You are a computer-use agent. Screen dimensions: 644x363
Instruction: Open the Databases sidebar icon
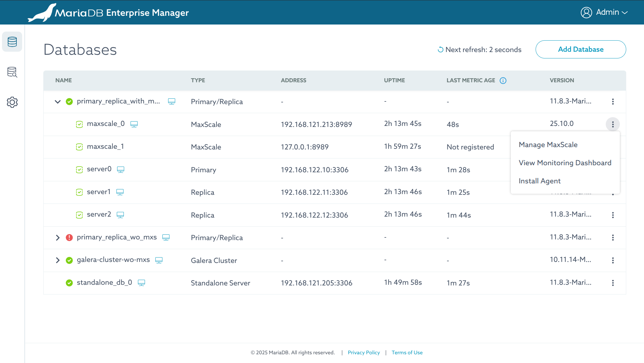[x=12, y=42]
